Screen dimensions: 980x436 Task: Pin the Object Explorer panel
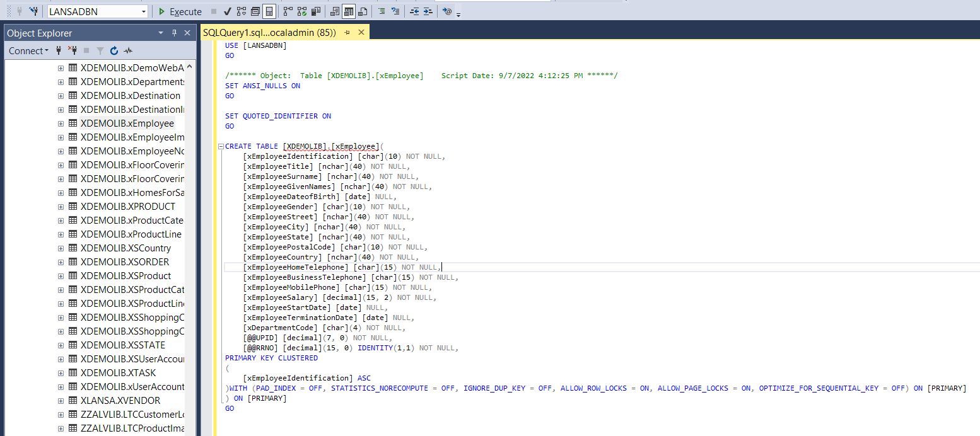click(x=175, y=33)
